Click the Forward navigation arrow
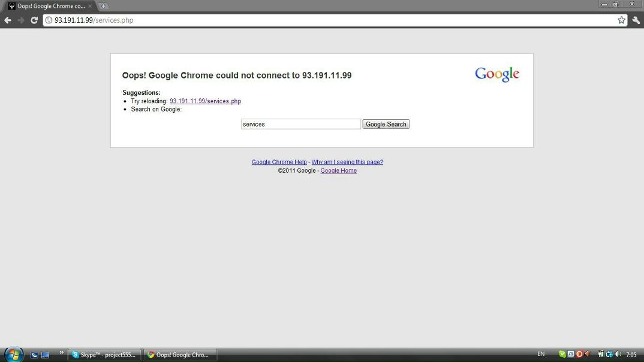 [x=21, y=20]
